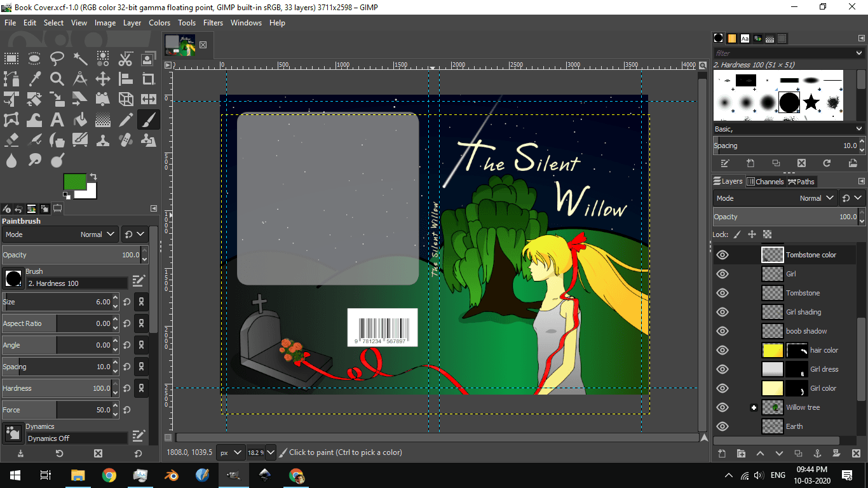This screenshot has width=868, height=488.
Task: Select the Rectangle Select tool
Action: tap(11, 58)
